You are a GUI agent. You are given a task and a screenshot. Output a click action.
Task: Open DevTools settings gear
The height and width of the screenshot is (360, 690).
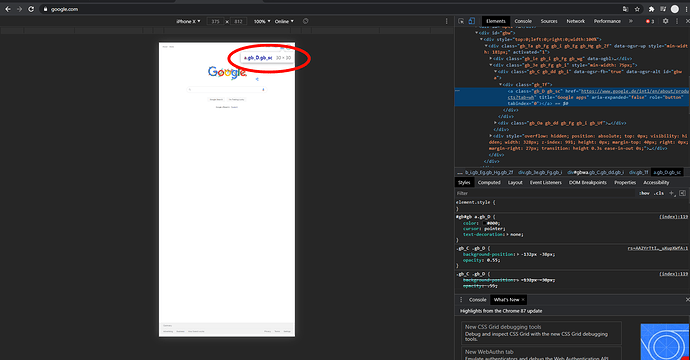point(665,21)
